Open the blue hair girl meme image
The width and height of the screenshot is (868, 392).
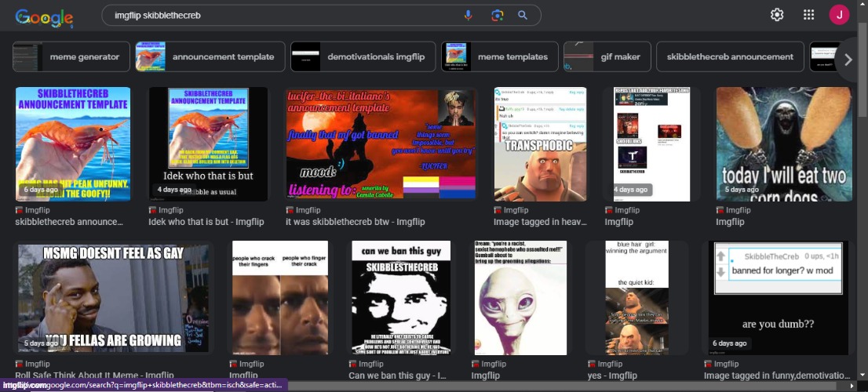636,298
